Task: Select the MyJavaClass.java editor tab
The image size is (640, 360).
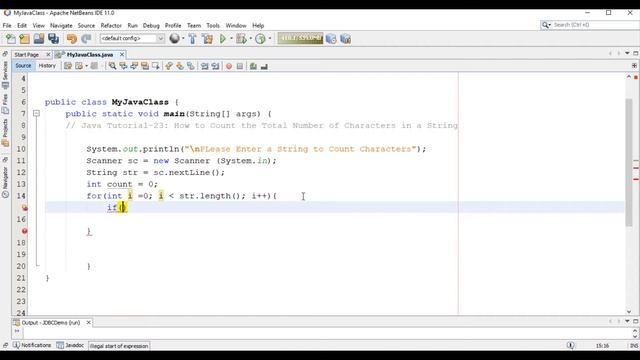Action: [x=90, y=54]
